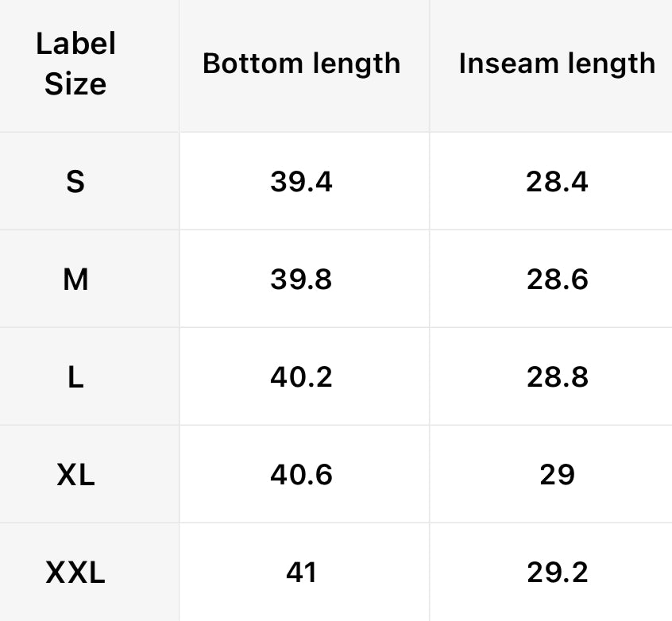
Task: Click the 28.8 inseam length cell
Action: (557, 377)
